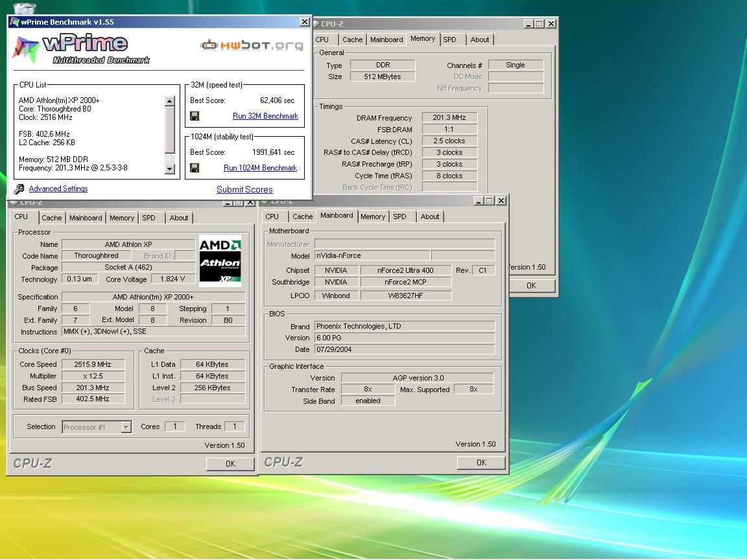The height and width of the screenshot is (560, 747).
Task: Click OK in the CPU-Z Memory window
Action: click(532, 285)
